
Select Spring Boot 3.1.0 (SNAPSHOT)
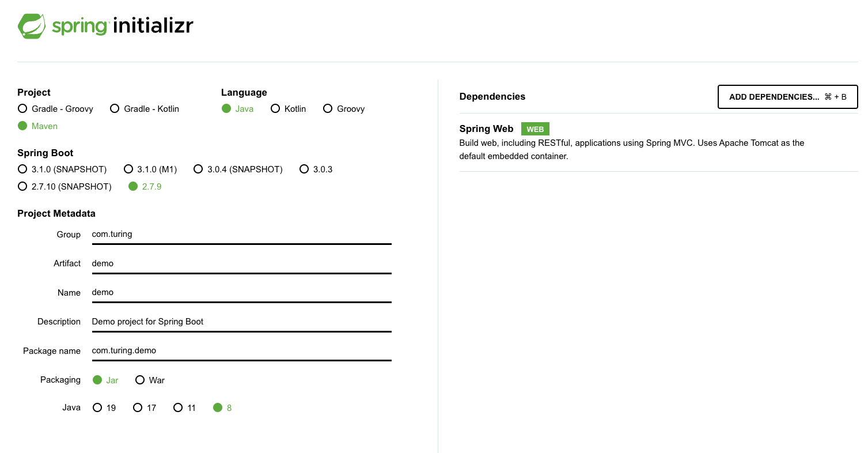[62, 169]
